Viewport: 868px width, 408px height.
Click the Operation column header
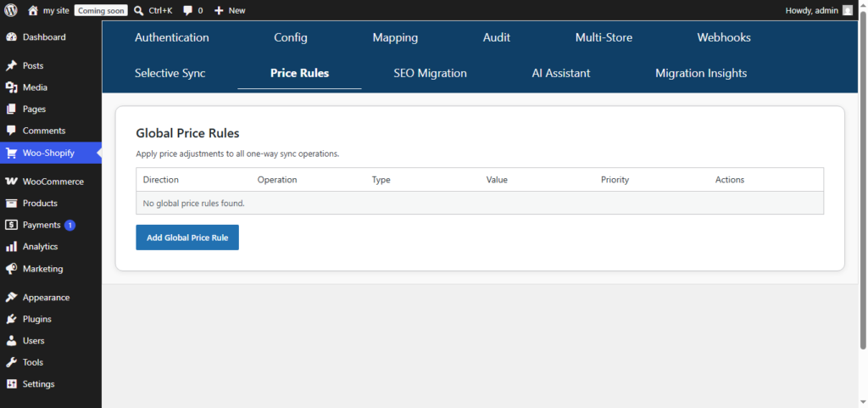point(277,180)
